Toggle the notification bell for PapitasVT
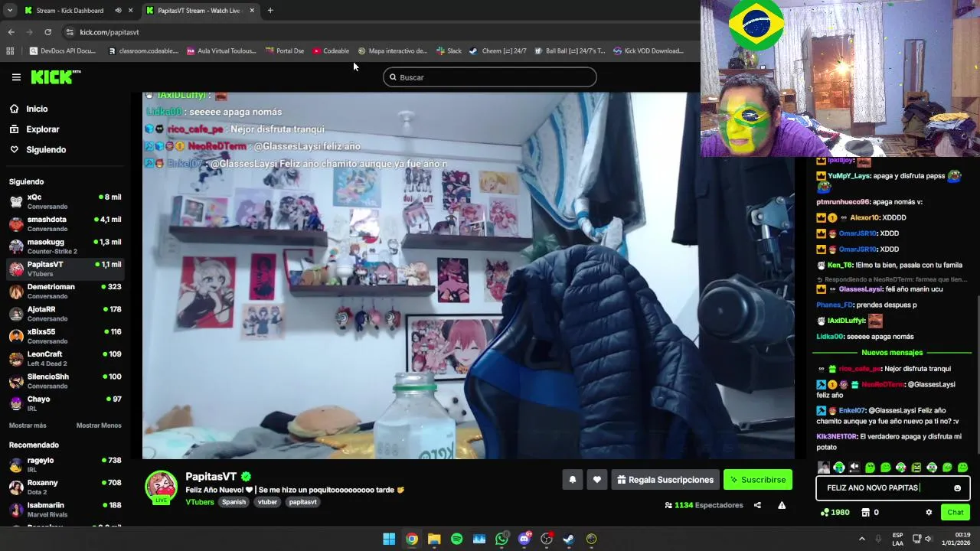The height and width of the screenshot is (551, 980). [572, 480]
